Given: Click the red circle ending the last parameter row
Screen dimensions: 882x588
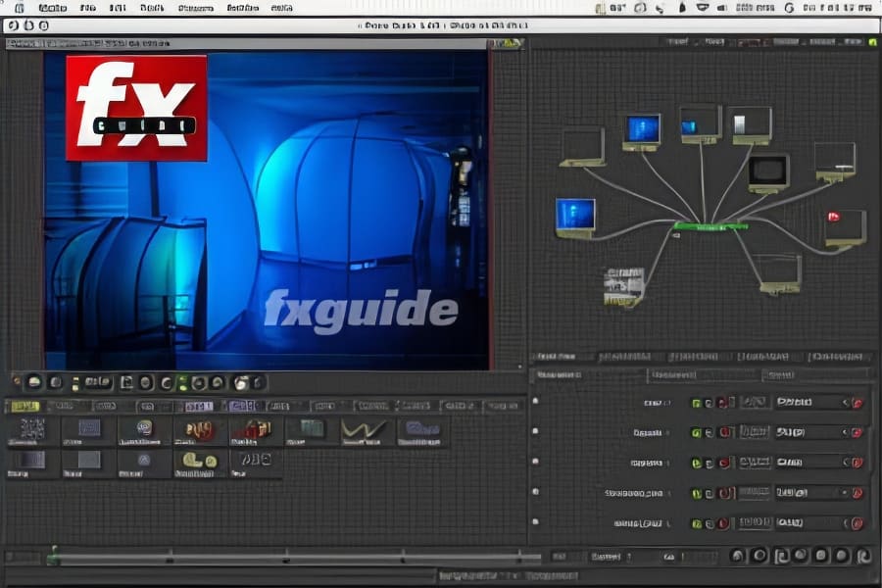Looking at the screenshot, I should pyautogui.click(x=857, y=524).
